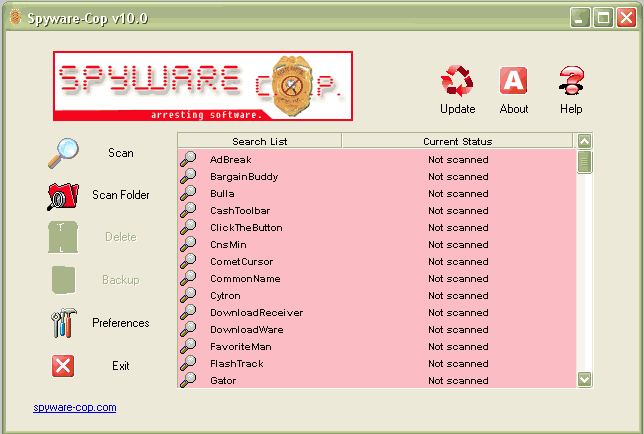Click the Spyware Cop logo banner

coord(203,86)
